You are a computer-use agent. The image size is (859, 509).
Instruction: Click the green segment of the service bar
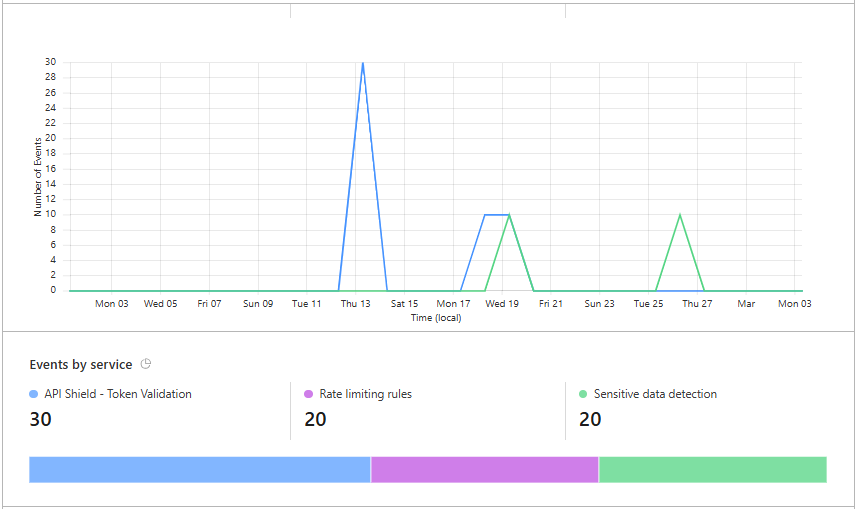pos(712,470)
